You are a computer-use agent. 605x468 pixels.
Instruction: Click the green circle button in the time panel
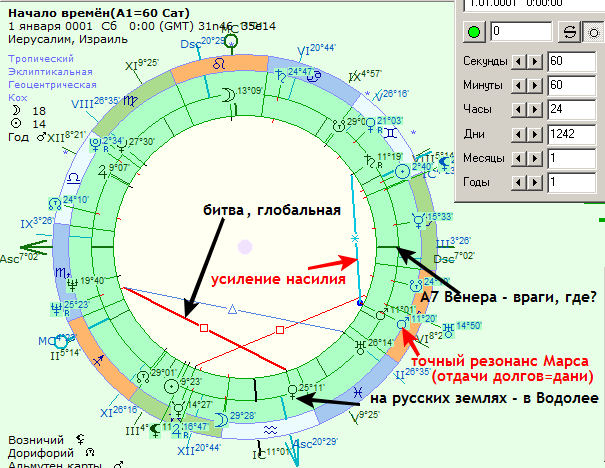pyautogui.click(x=473, y=32)
